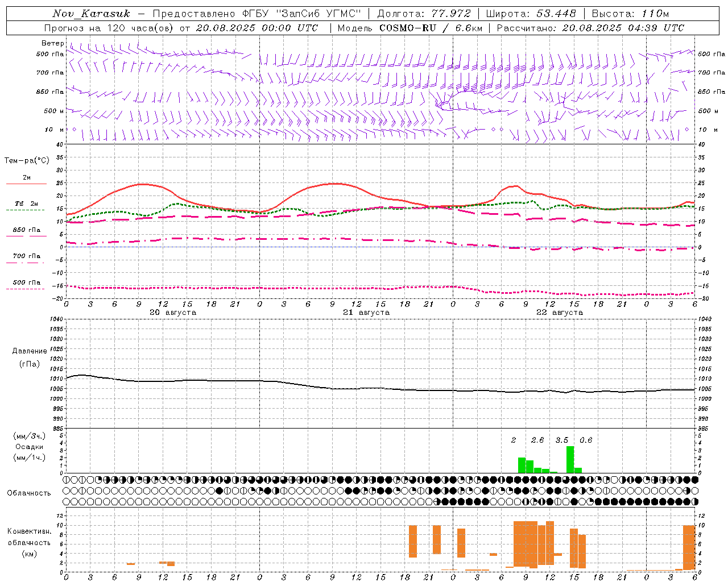
Task: Click the "22 августа" date label
Action: pyautogui.click(x=560, y=313)
